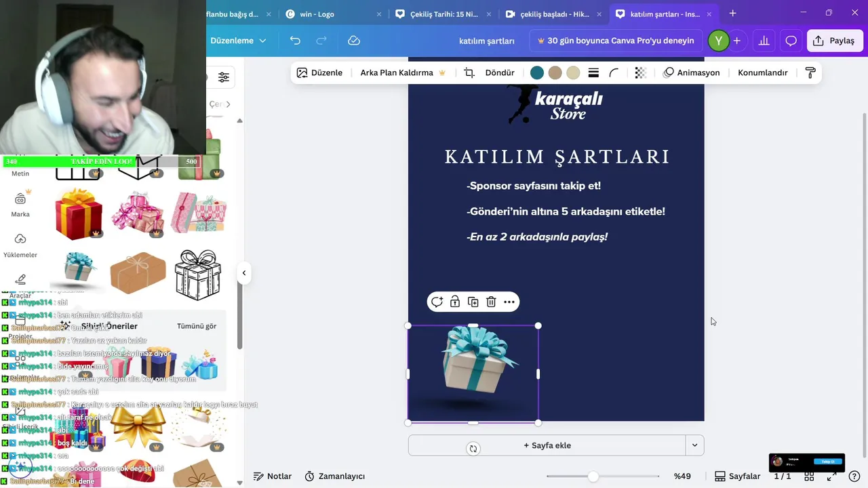Insert the gold bow graphic

[138, 426]
